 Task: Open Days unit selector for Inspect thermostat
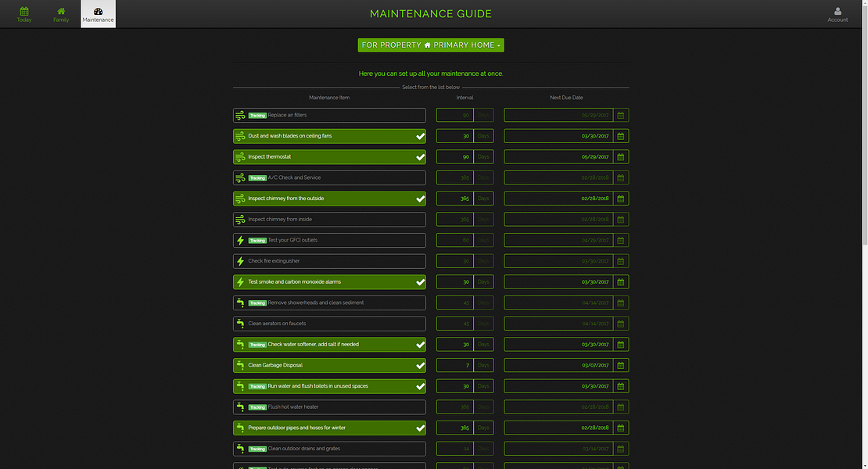[x=483, y=156]
